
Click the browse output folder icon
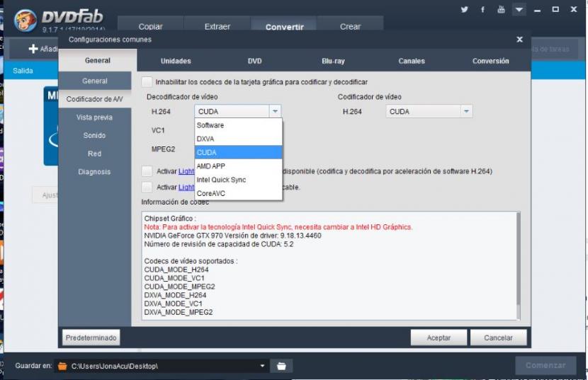point(281,366)
